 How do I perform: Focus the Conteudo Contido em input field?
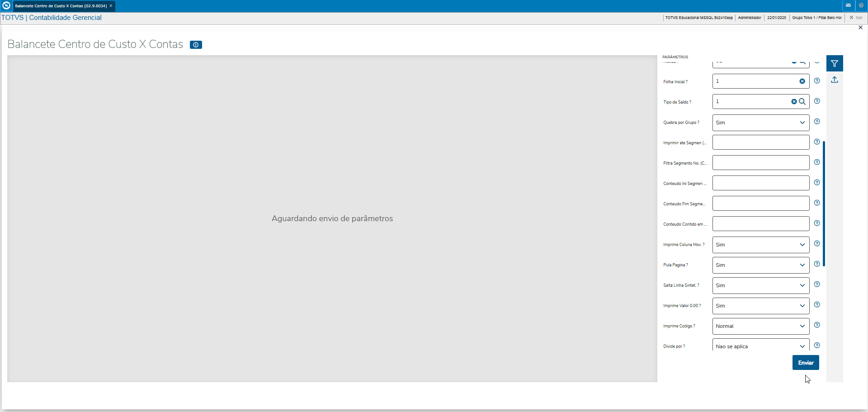pos(761,224)
